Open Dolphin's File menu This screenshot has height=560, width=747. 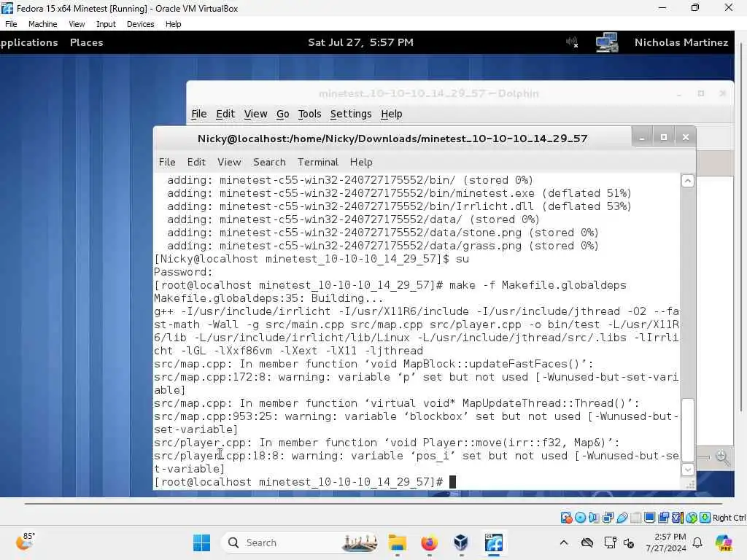(198, 114)
